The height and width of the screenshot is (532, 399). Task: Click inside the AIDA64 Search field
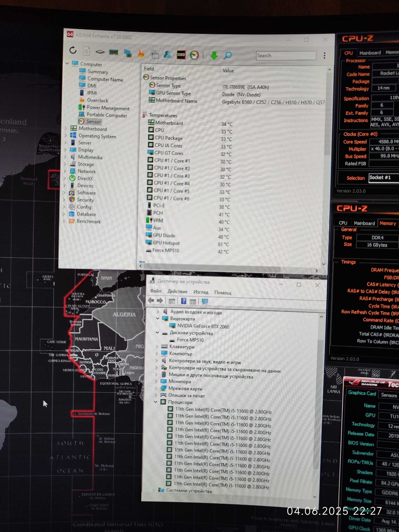pos(286,56)
